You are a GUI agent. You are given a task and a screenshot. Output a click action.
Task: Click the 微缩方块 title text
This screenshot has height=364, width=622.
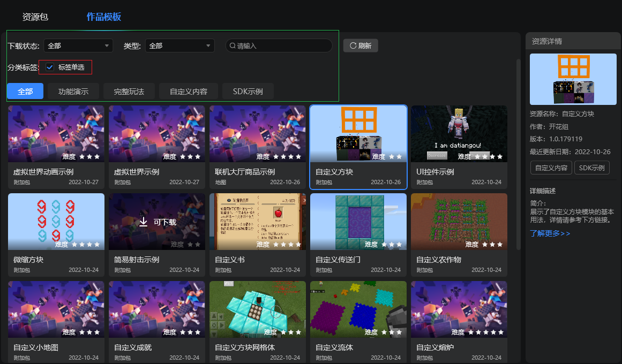pos(28,260)
